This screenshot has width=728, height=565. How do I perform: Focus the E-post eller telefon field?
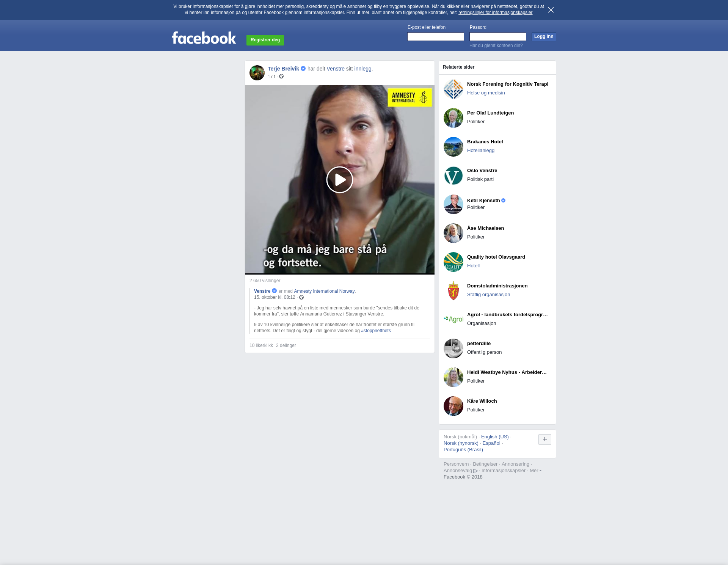pyautogui.click(x=435, y=36)
